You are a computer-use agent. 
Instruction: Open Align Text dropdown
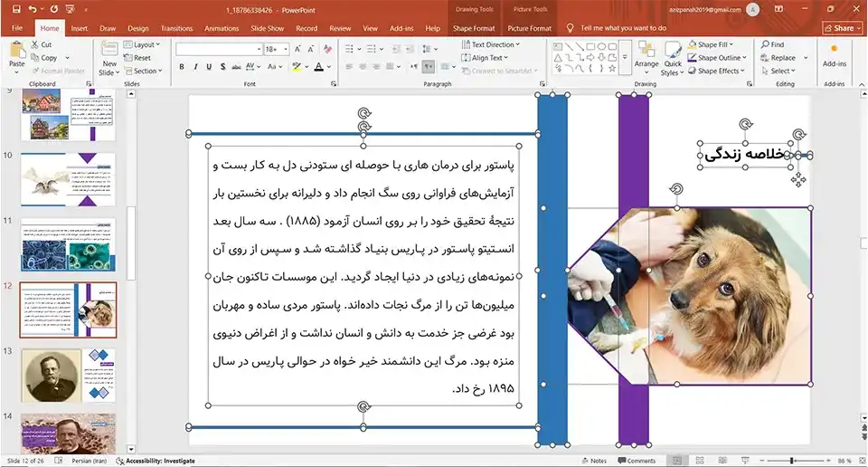click(x=485, y=58)
